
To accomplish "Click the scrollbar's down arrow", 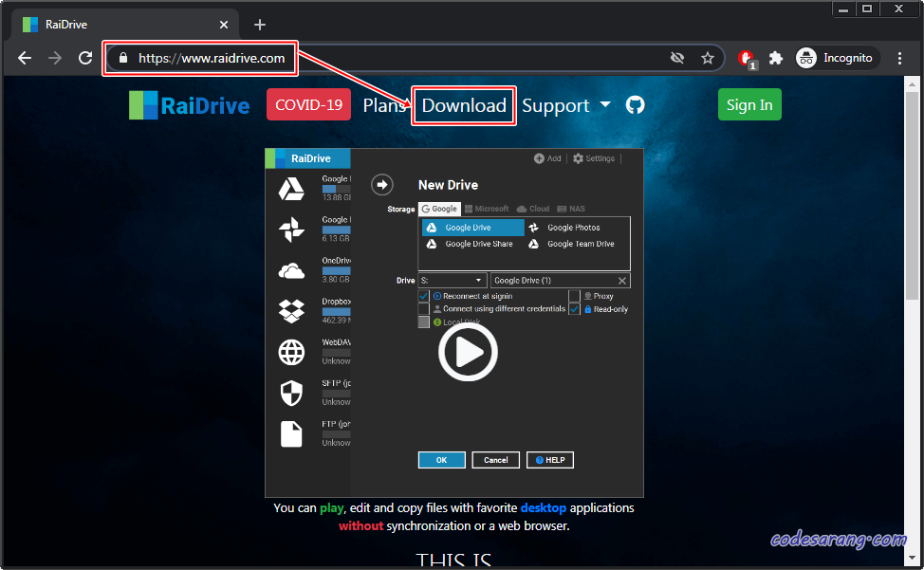I will pyautogui.click(x=912, y=558).
